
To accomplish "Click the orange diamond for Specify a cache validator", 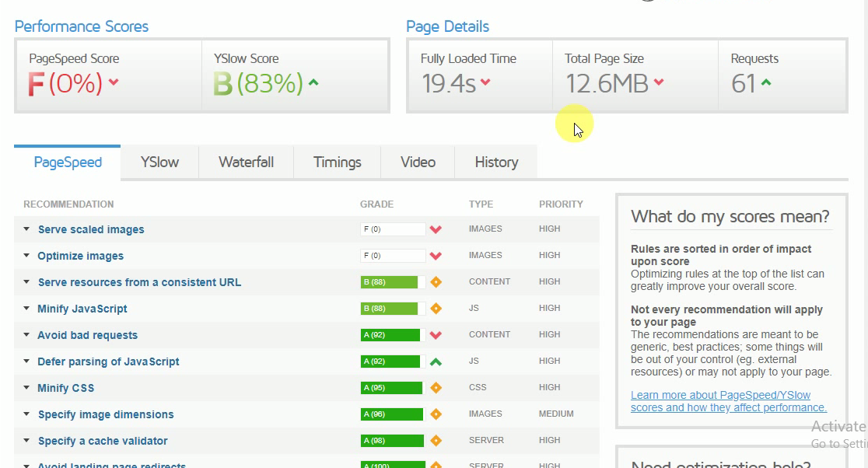I will (436, 441).
